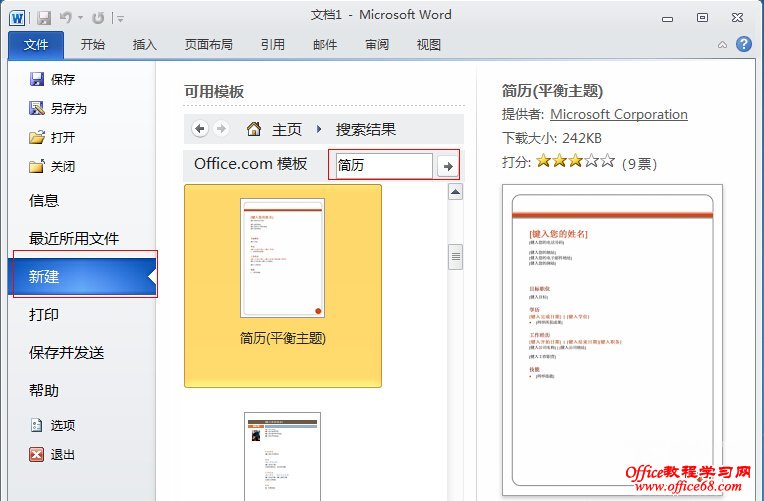Select 新建 in the backstage menu
This screenshot has height=501, width=764.
tap(83, 276)
